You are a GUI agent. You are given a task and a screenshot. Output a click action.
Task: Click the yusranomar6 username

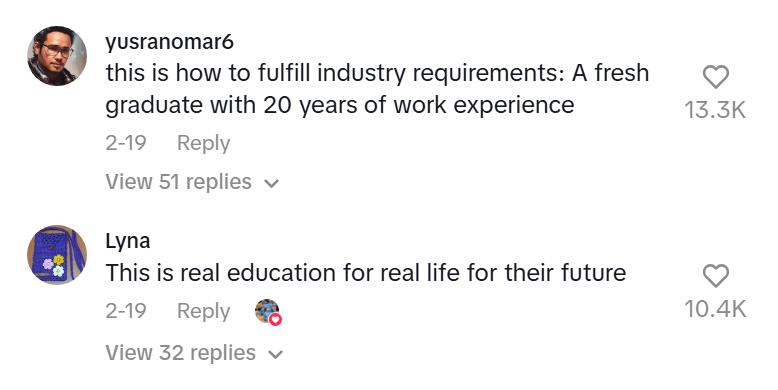coord(169,42)
